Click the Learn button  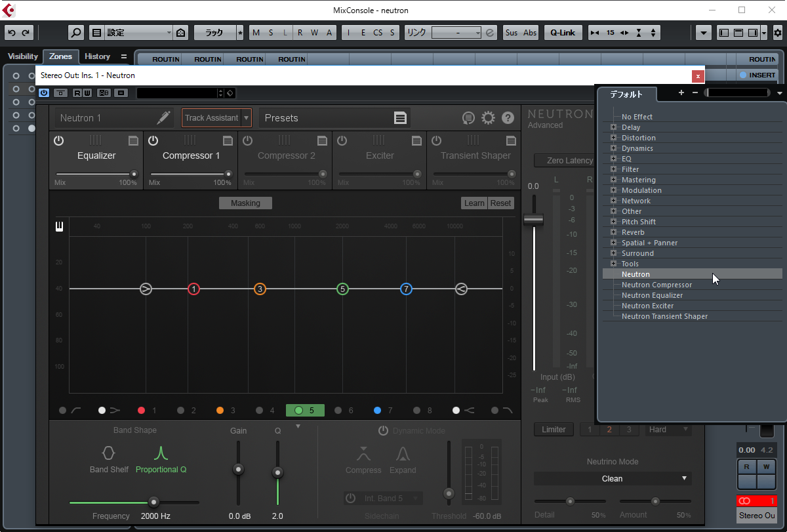[x=474, y=203]
